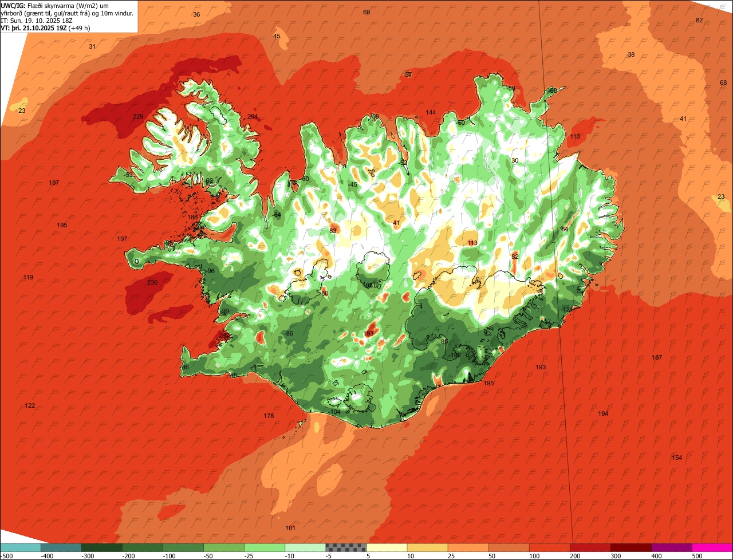Screen dimensions: 733x560
Task: Pick the -200 to -100 green legend swatch
Action: click(x=142, y=547)
